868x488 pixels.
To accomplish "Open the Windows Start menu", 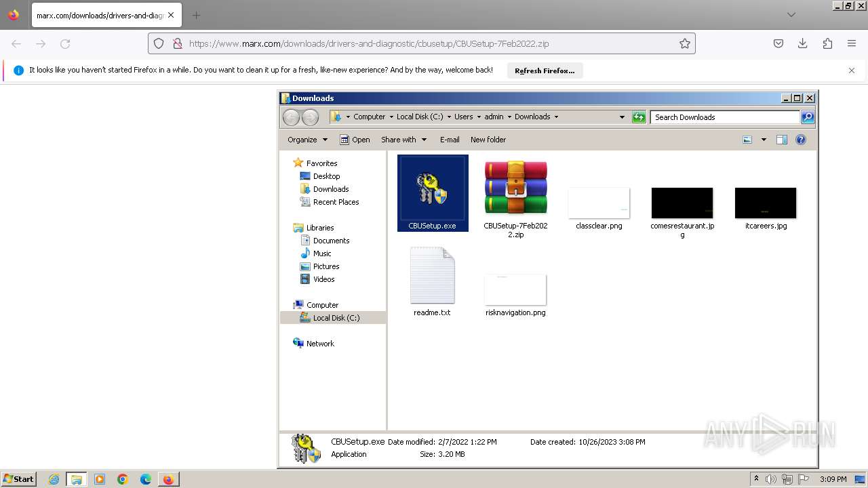I will (18, 479).
